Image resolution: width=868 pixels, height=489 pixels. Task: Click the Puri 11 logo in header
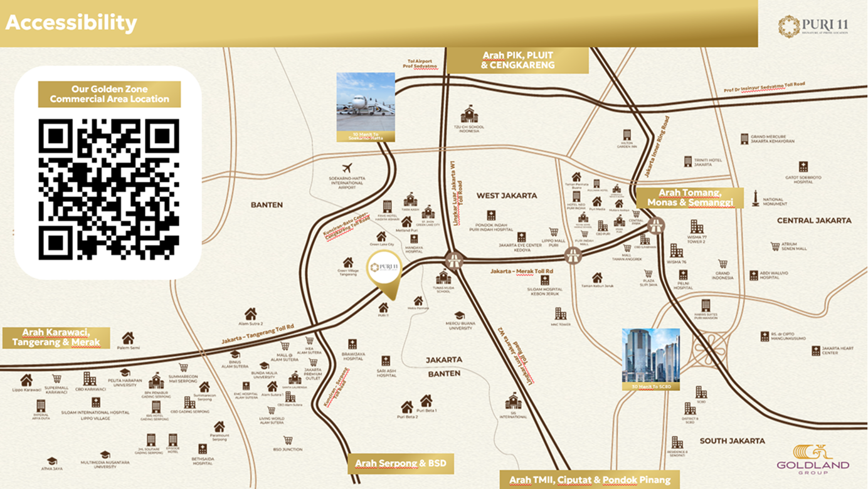(x=813, y=26)
